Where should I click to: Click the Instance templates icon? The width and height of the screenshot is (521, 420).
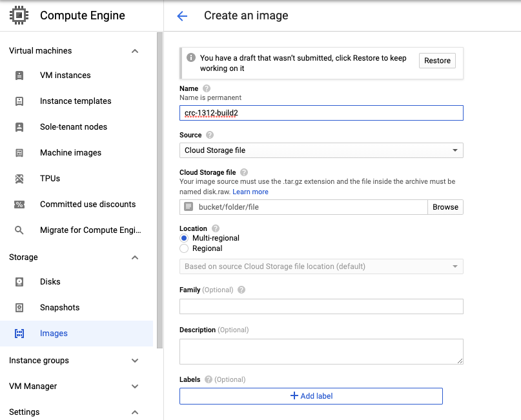pyautogui.click(x=19, y=101)
